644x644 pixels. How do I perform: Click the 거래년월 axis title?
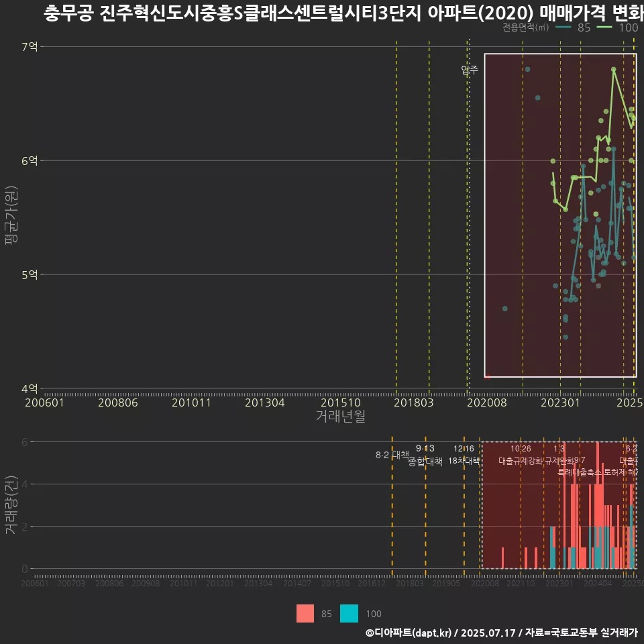pos(341,416)
